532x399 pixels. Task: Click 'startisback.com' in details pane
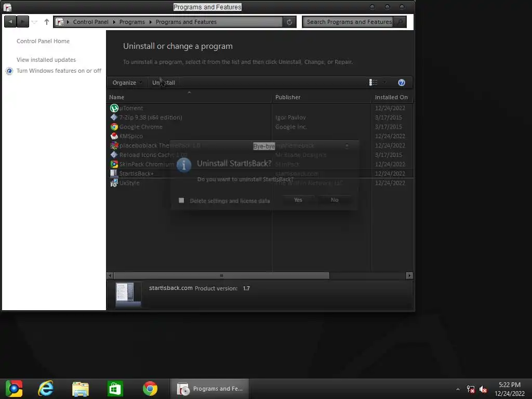click(x=170, y=288)
